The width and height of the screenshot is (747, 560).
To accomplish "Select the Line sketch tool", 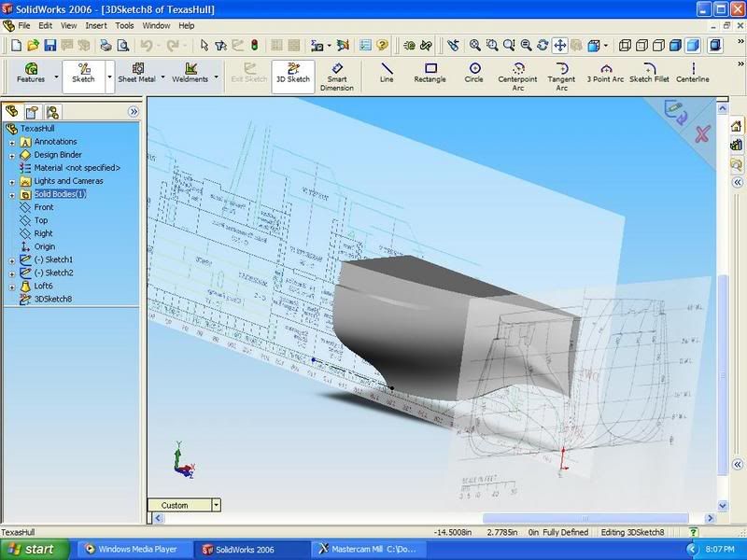I will [387, 73].
